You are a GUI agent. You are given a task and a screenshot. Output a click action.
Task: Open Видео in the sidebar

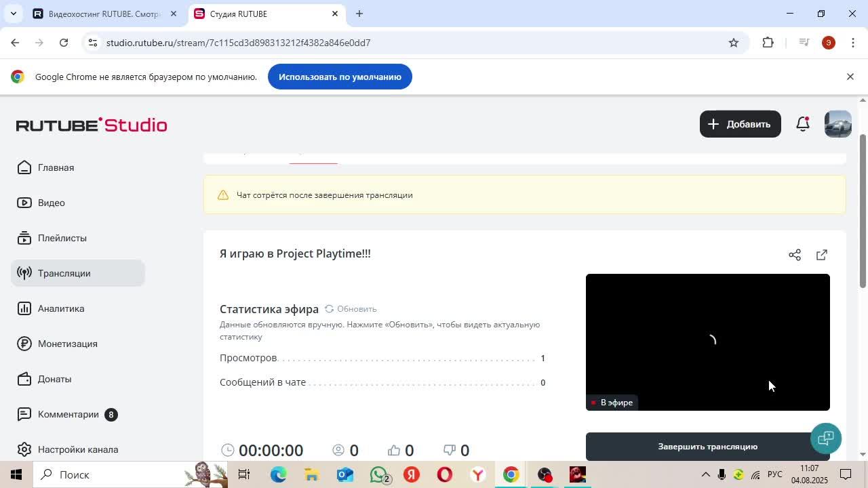[x=78, y=203]
